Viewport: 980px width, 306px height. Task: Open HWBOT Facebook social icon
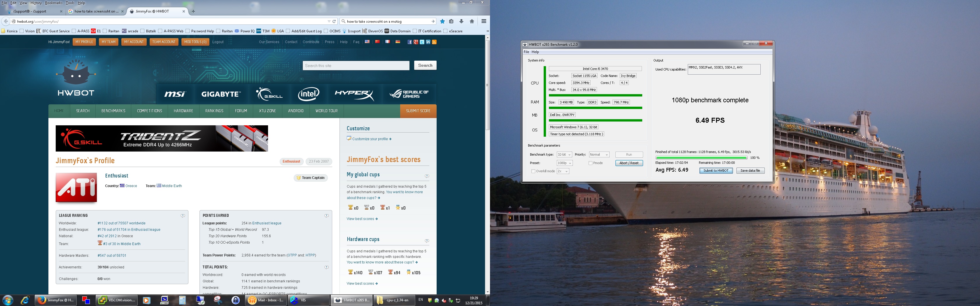(410, 42)
